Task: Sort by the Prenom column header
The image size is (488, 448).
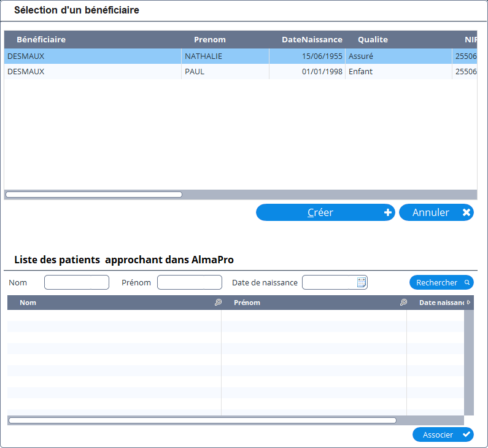Action: point(210,40)
